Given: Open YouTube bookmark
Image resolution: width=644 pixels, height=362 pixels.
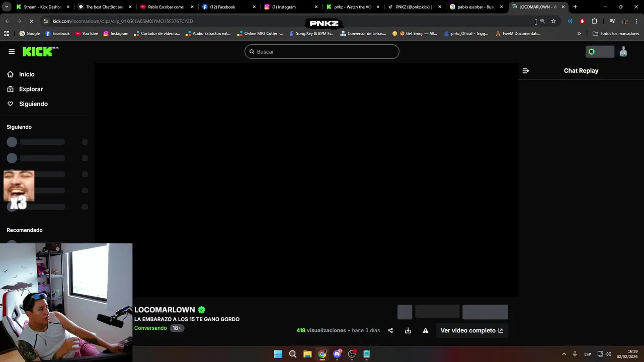Looking at the screenshot, I should 87,34.
